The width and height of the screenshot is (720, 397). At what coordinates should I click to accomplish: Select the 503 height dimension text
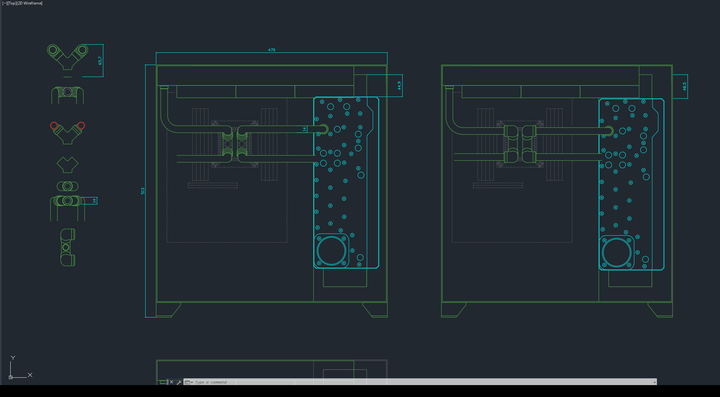tap(143, 190)
